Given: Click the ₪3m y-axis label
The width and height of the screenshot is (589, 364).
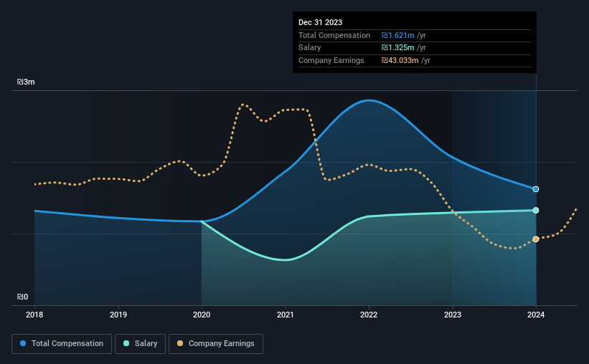Looking at the screenshot, I should [26, 82].
